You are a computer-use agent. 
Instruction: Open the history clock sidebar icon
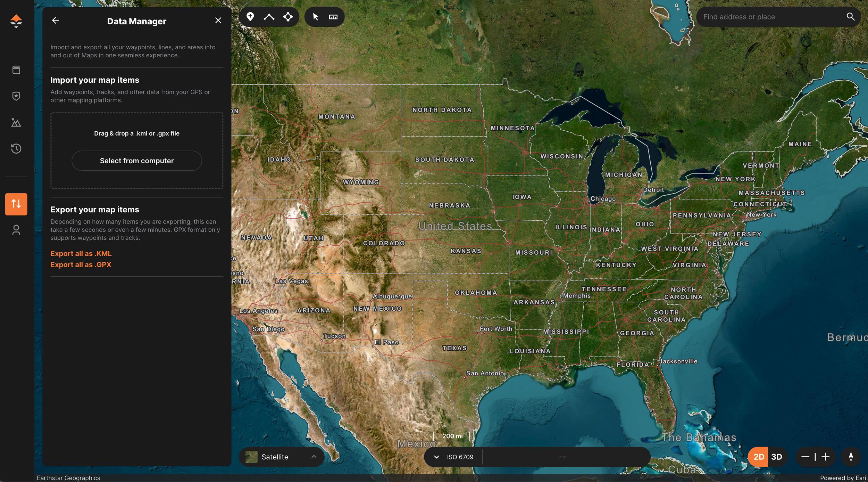(x=16, y=149)
